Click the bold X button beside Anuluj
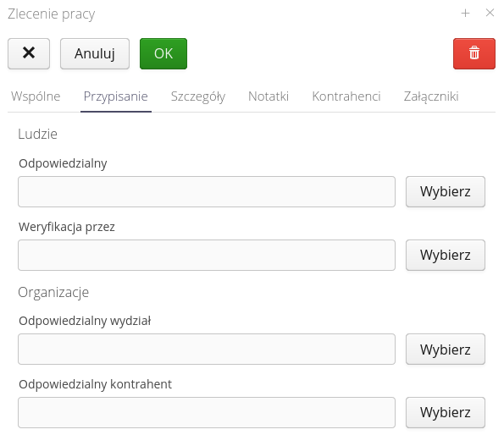504x446 pixels. (x=29, y=53)
